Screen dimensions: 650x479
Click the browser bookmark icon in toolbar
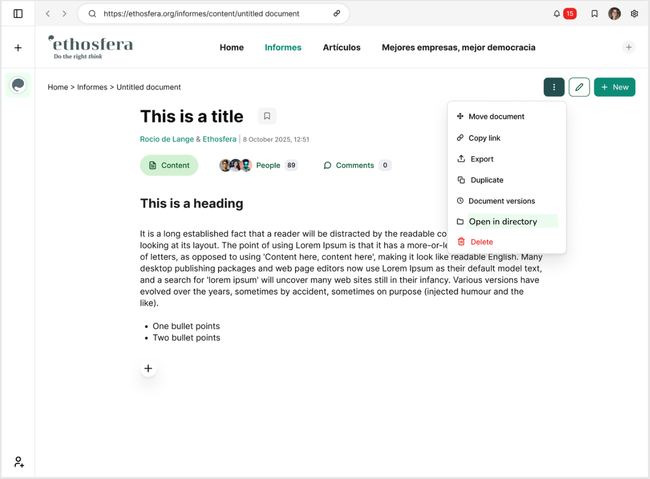594,14
